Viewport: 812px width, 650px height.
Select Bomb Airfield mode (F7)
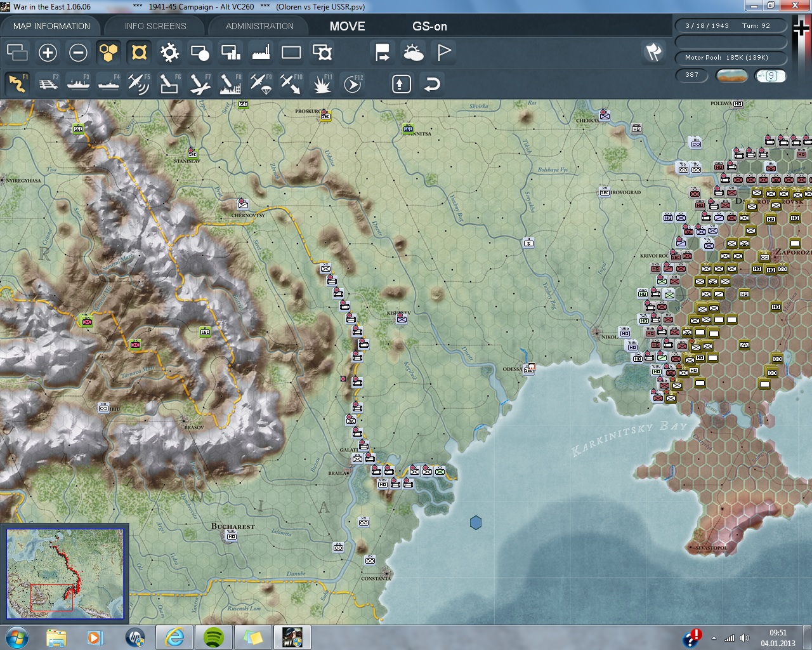200,84
